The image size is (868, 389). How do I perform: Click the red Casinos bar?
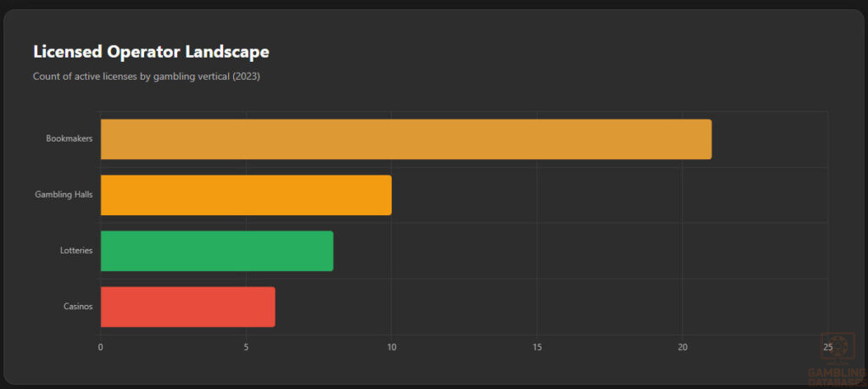[187, 307]
